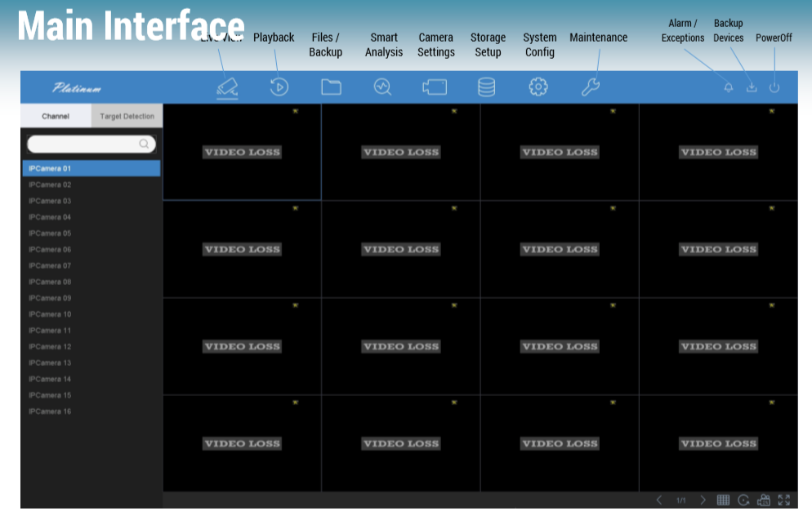This screenshot has width=812, height=521.
Task: Open Camera Settings icon
Action: (435, 87)
